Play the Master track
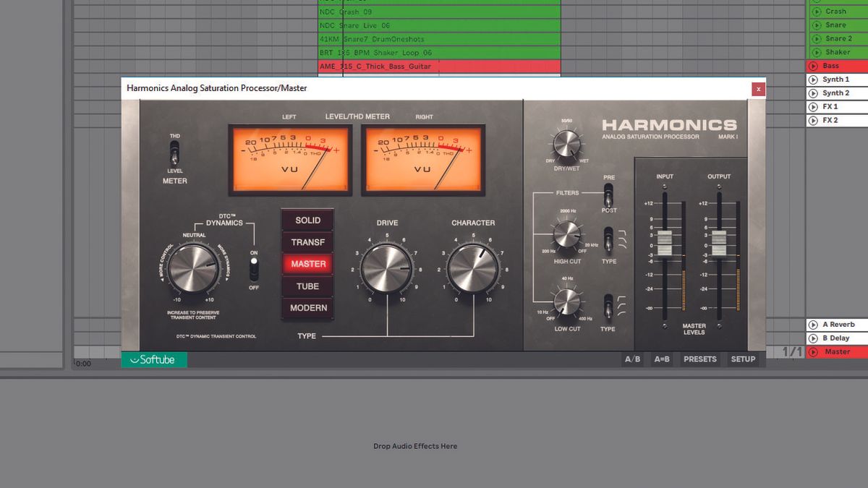The image size is (868, 488). click(x=813, y=352)
